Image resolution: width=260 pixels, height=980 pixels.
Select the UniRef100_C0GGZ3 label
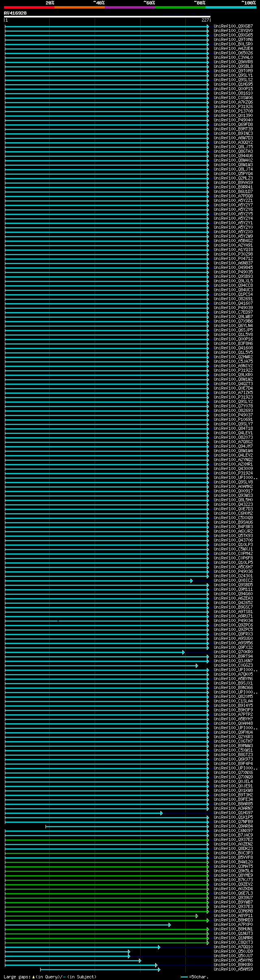coord(233,666)
